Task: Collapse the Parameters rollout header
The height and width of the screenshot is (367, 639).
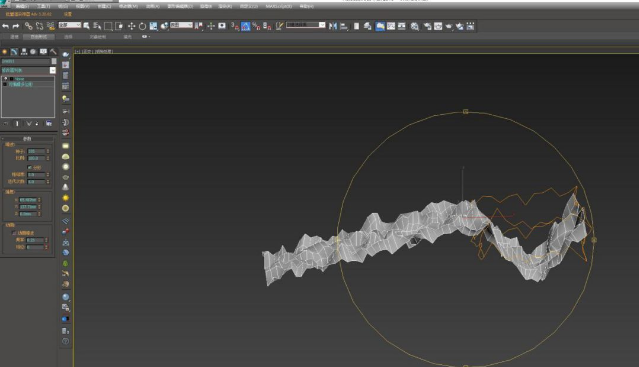Action: tap(27, 138)
